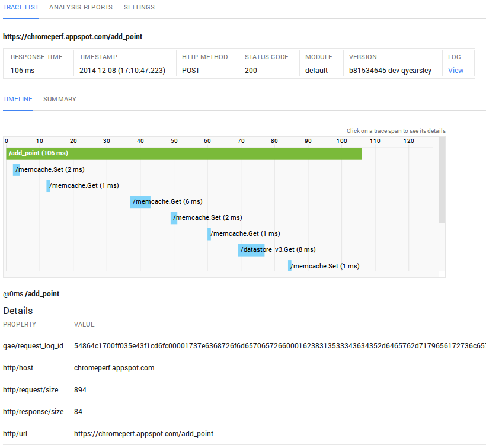Choose the memcache.Get (1 ms) span near 60 ms
Image resolution: width=486 pixels, height=448 pixels.
(x=209, y=234)
